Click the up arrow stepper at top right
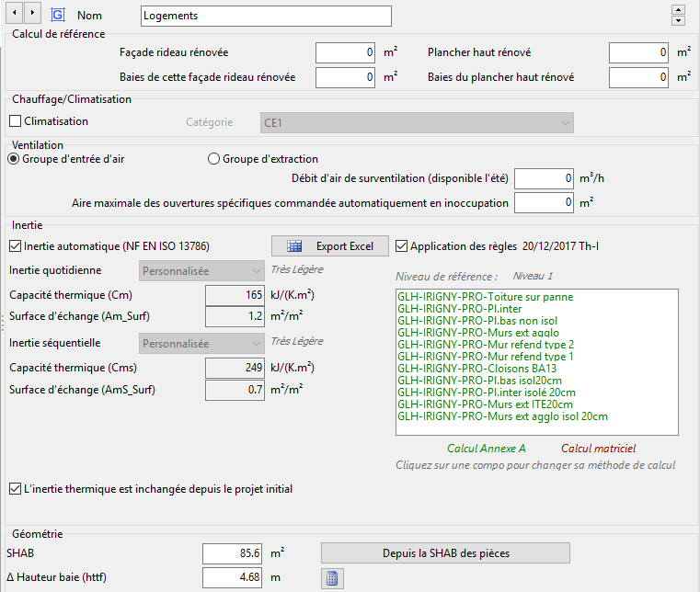Screen dimensions: 700x592 (678, 10)
